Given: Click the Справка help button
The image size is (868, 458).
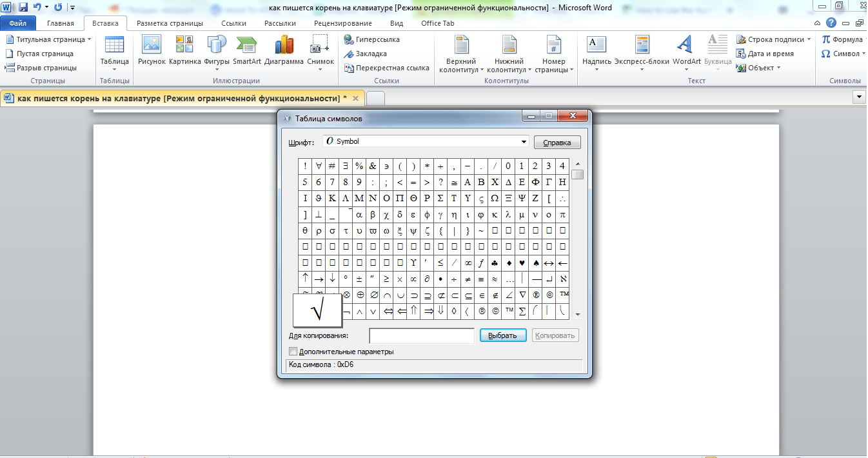Looking at the screenshot, I should [557, 142].
